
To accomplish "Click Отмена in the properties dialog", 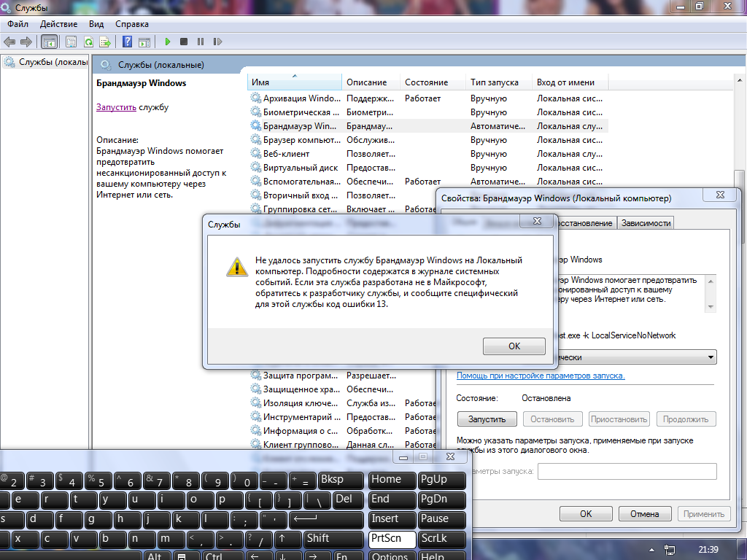I will click(x=645, y=514).
